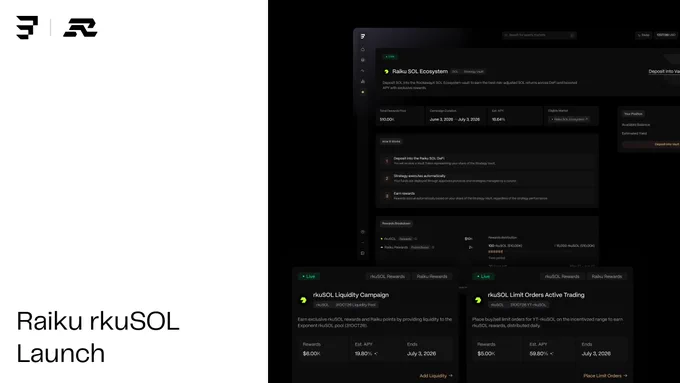Click Deposit into Vault in the ecosystem header
Screen dimensions: 680x383
coord(664,72)
